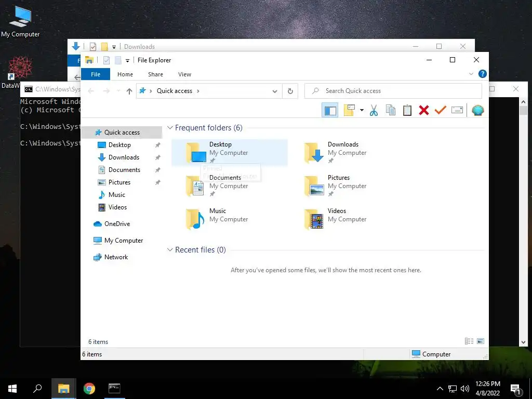Select the Pictures folder in Frequent folders
This screenshot has width=532, height=399.
point(348,185)
